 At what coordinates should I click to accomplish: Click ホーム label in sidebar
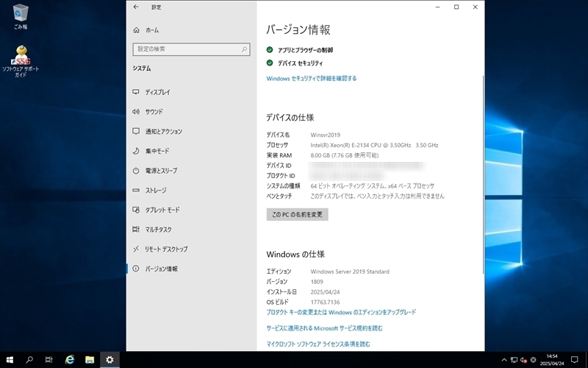coord(152,30)
